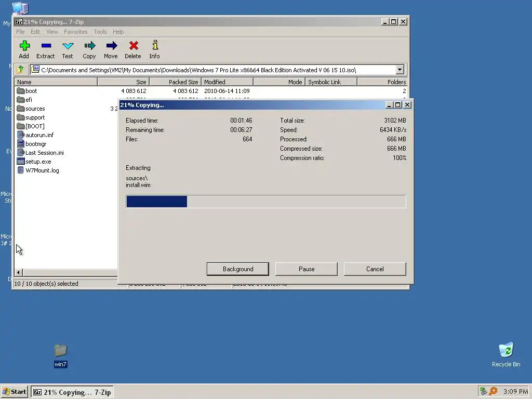
Task: Sort by the Name column header
Action: click(x=56, y=82)
